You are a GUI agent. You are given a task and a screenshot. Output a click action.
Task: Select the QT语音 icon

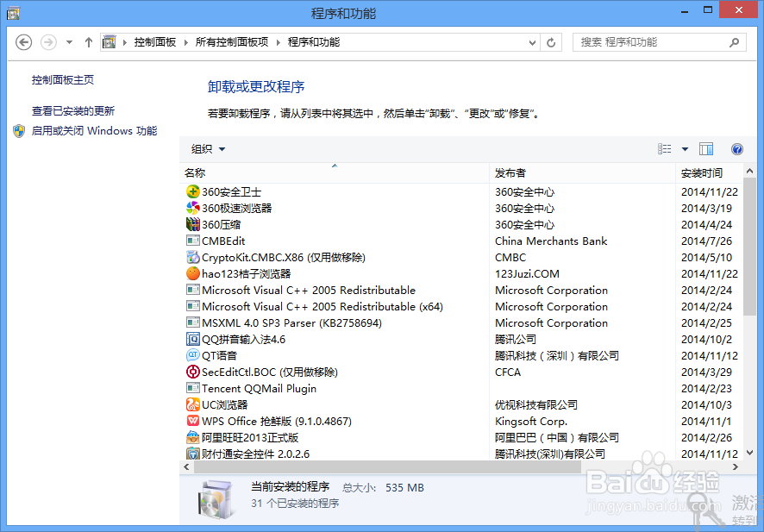click(193, 355)
